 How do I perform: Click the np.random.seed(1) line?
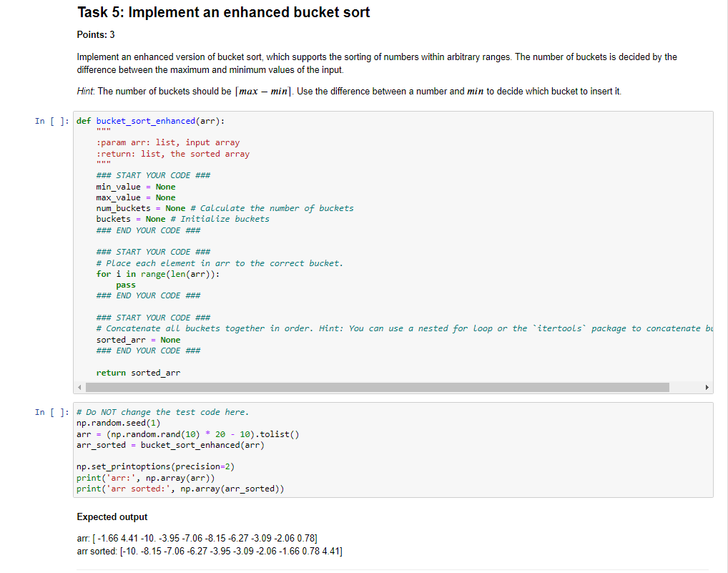pos(114,423)
